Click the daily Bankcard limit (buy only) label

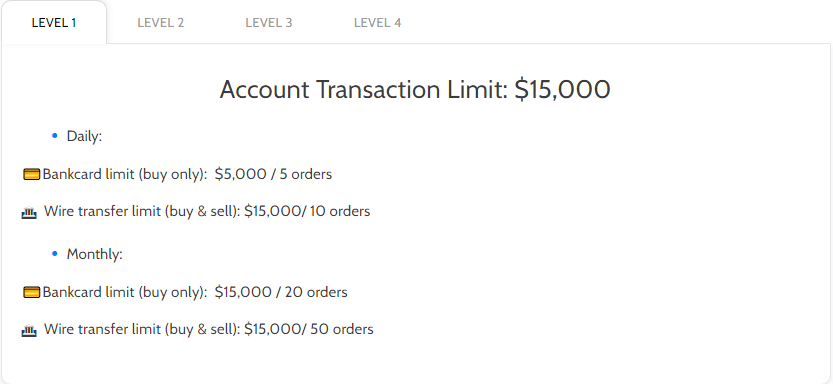coord(125,175)
